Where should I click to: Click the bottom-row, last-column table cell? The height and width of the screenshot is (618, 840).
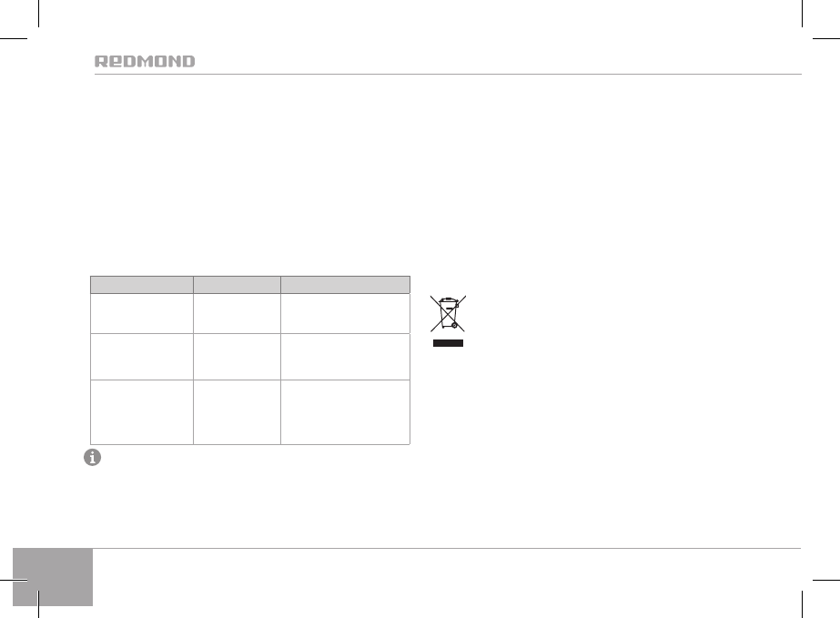tap(345, 411)
